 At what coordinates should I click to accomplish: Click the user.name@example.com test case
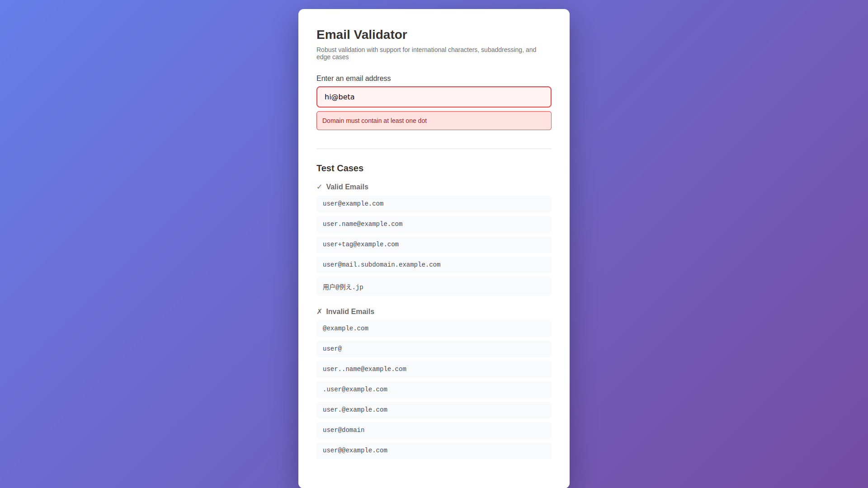pos(434,224)
